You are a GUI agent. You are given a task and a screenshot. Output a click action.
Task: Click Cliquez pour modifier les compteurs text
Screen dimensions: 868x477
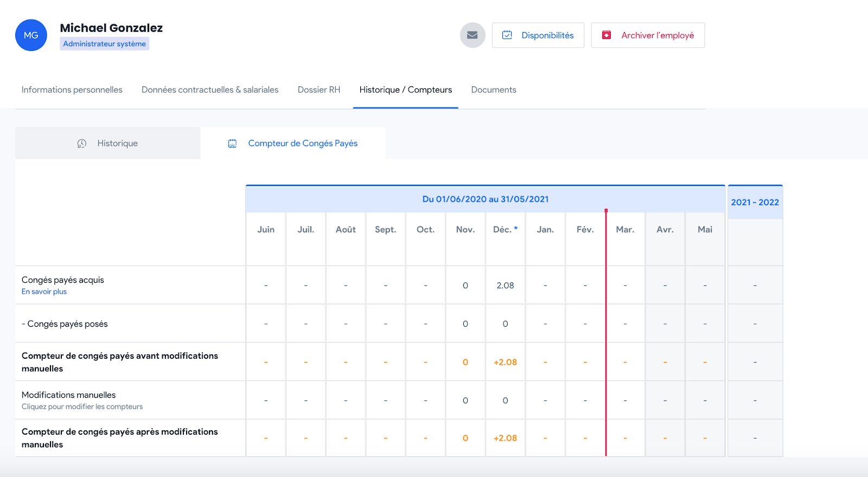82,407
